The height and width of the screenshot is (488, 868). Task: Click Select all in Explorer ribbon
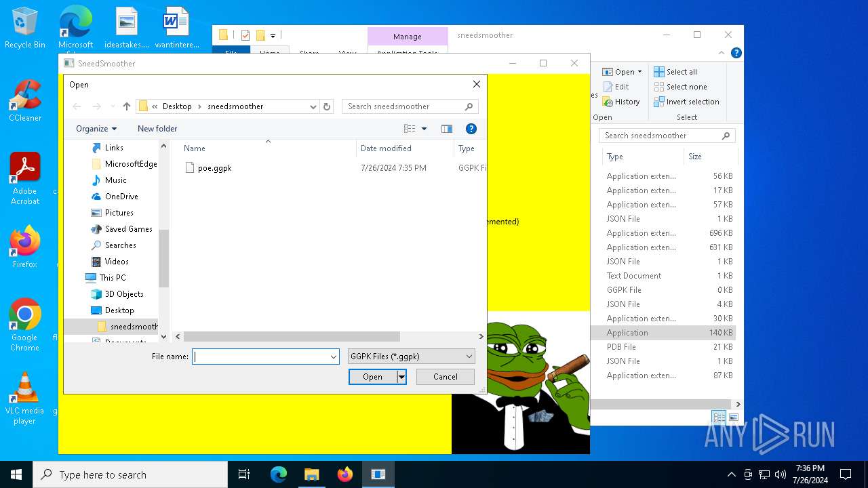[675, 72]
